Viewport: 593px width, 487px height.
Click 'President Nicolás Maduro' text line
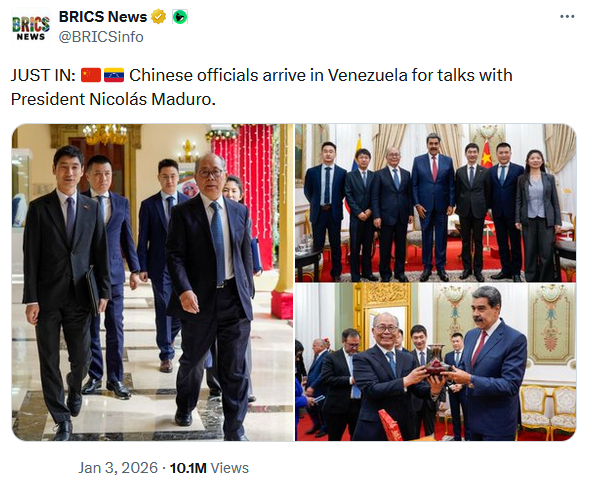[113, 99]
